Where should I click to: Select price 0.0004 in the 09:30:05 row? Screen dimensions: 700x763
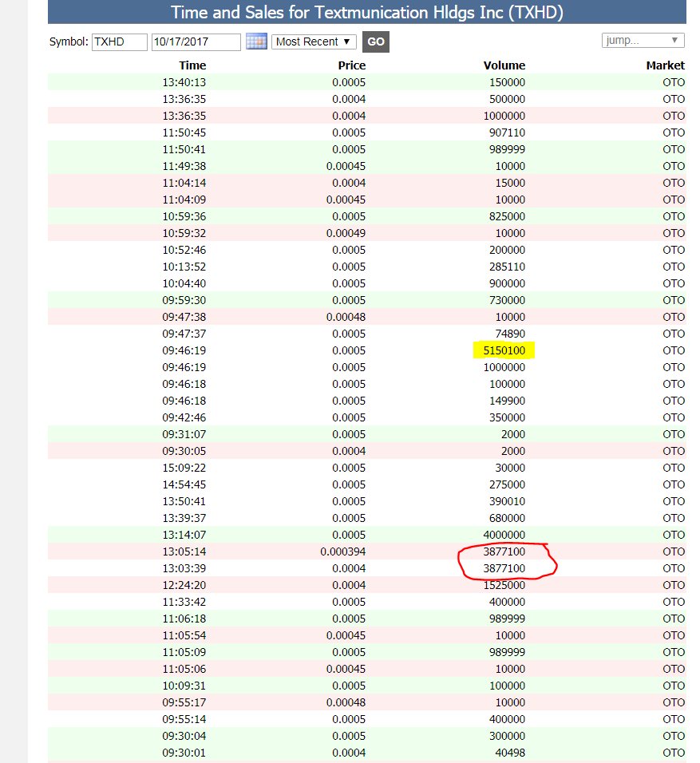349,451
